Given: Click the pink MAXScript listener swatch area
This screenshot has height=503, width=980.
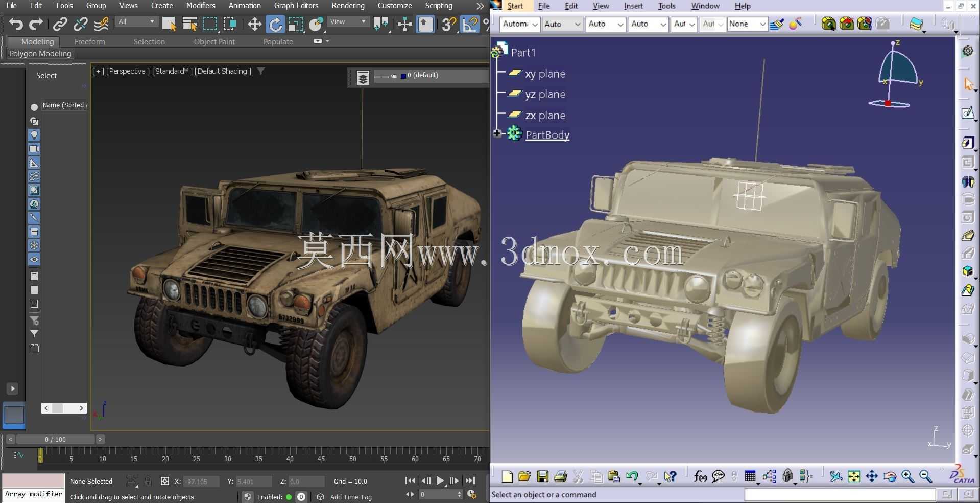Looking at the screenshot, I should coord(34,481).
